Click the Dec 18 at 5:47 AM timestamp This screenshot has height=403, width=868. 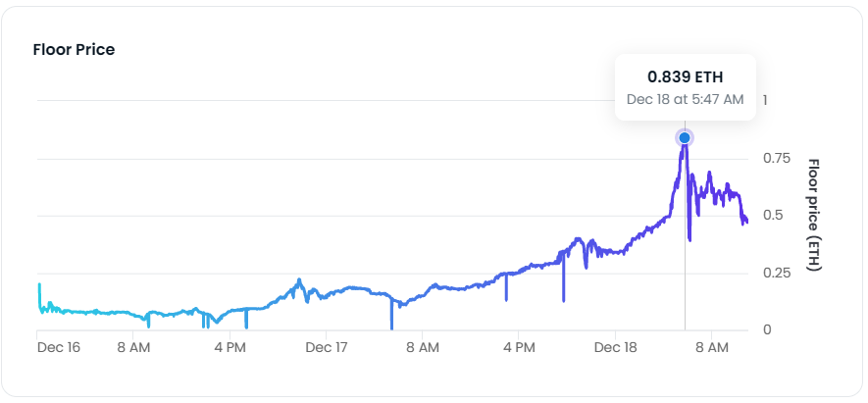click(x=685, y=100)
